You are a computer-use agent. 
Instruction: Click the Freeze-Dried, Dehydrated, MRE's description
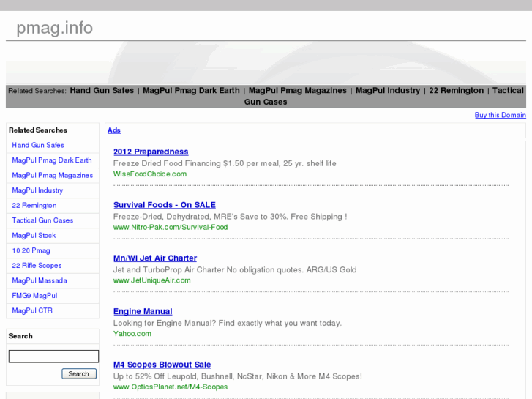coord(230,217)
